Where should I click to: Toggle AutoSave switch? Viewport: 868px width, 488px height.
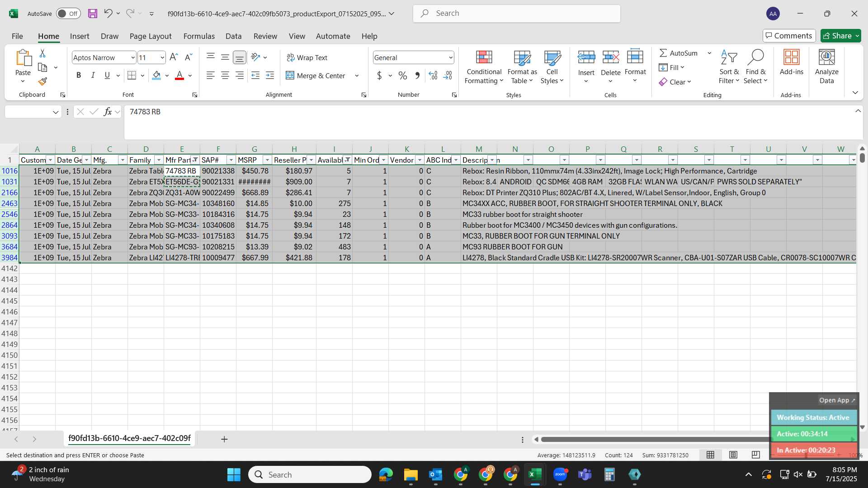[69, 14]
